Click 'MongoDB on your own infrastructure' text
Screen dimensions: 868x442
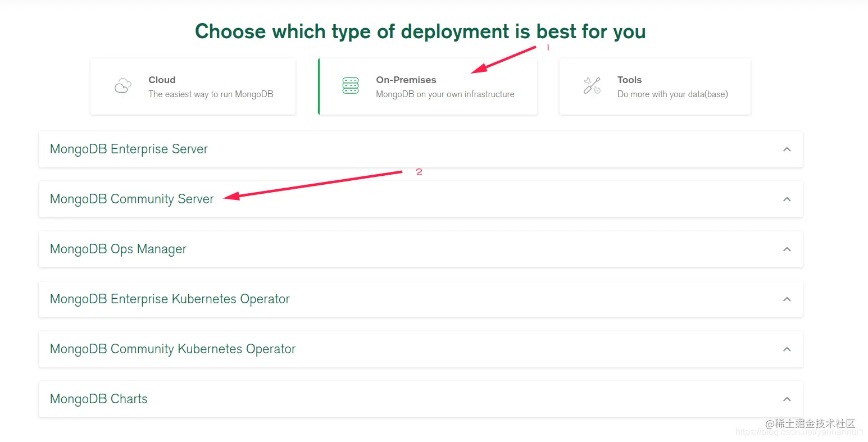[x=445, y=94]
